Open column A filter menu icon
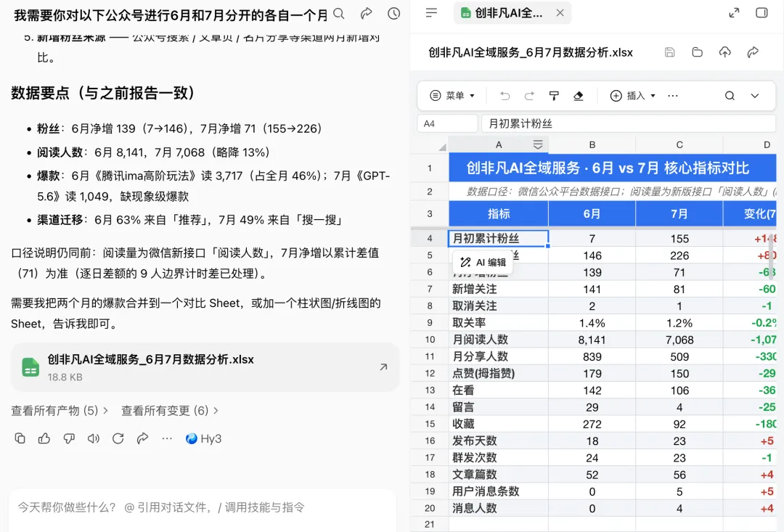The height and width of the screenshot is (532, 784). [x=537, y=144]
